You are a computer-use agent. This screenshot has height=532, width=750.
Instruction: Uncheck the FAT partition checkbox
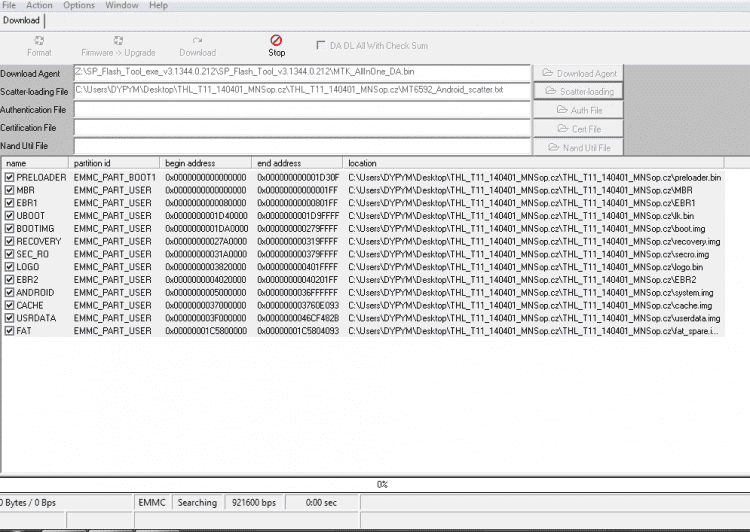coord(9,331)
